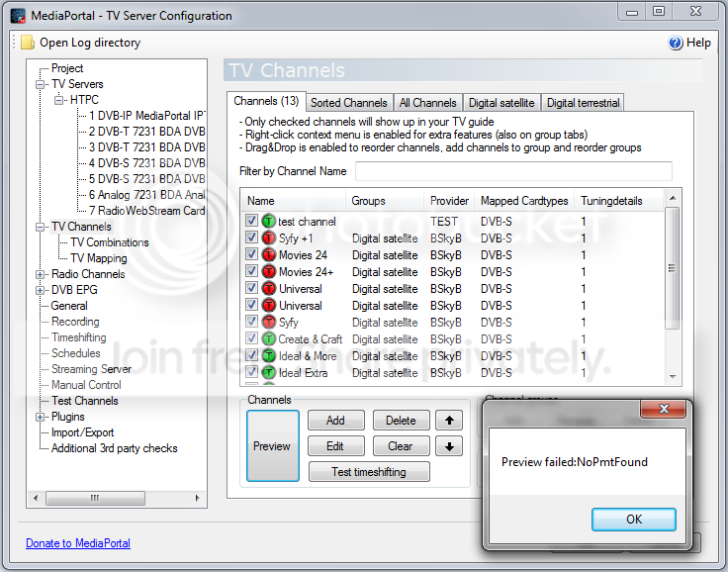
Task: Open the Digital satellite tab
Action: point(501,103)
